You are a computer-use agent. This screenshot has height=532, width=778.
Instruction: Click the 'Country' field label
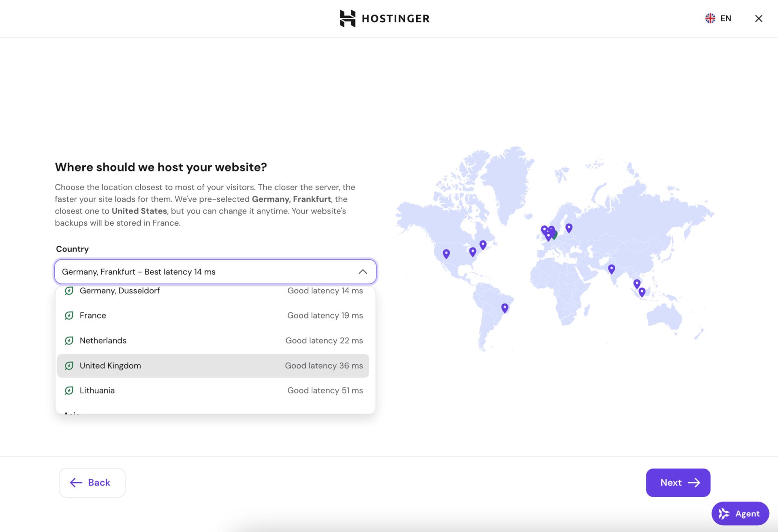pos(72,249)
